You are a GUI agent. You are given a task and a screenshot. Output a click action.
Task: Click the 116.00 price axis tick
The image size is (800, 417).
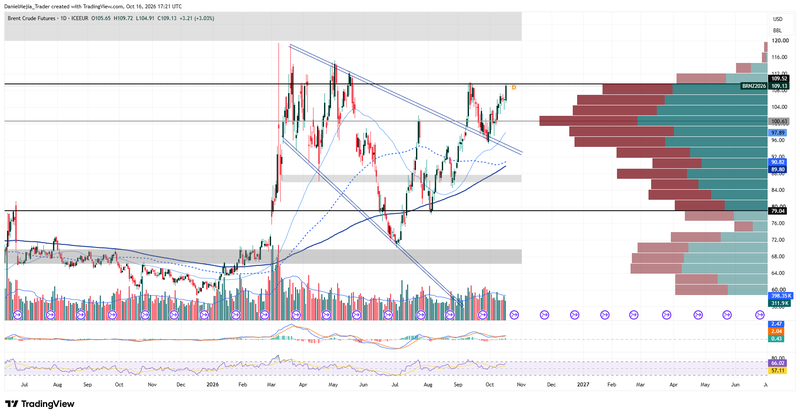click(x=780, y=57)
